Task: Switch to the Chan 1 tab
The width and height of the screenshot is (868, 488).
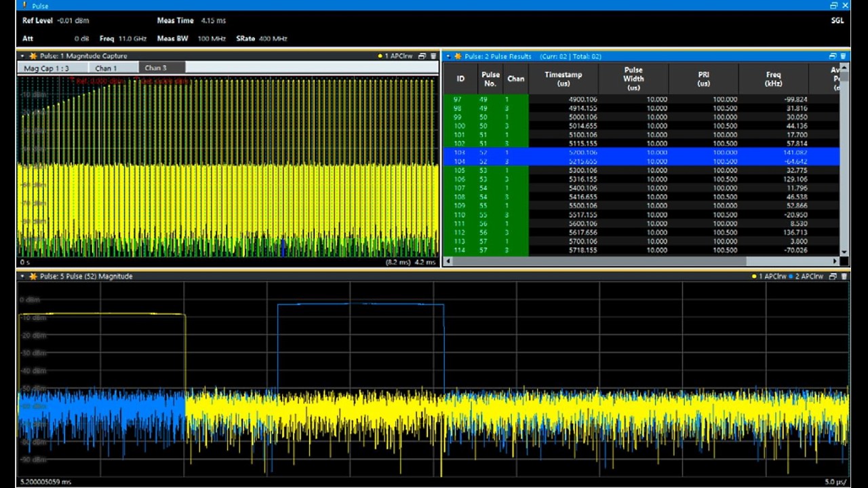Action: tap(113, 68)
